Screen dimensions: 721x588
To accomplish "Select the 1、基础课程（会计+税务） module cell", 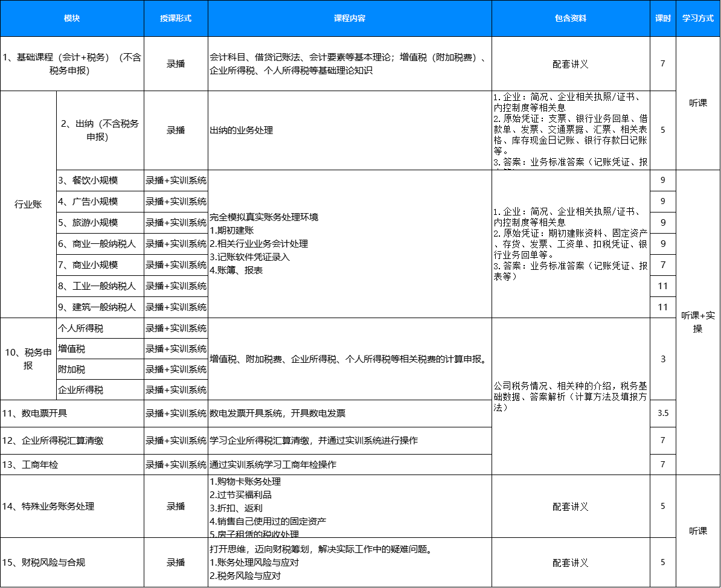I will tap(72, 64).
